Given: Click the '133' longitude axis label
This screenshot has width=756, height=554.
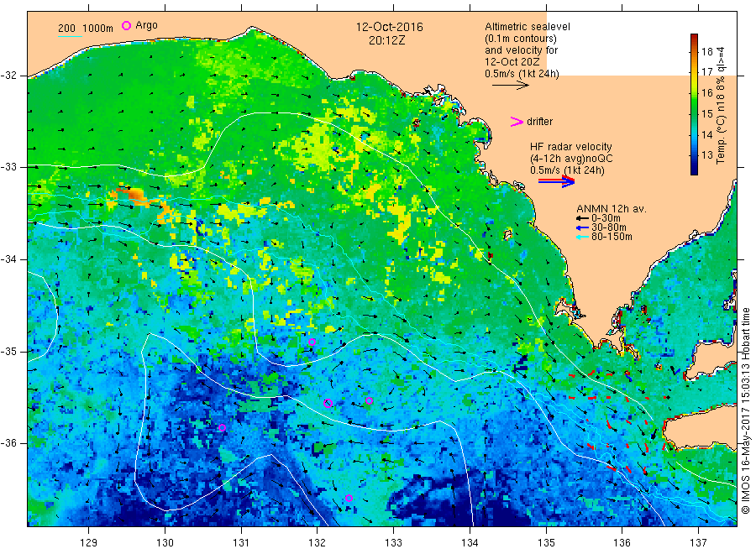Looking at the screenshot, I should (x=393, y=542).
